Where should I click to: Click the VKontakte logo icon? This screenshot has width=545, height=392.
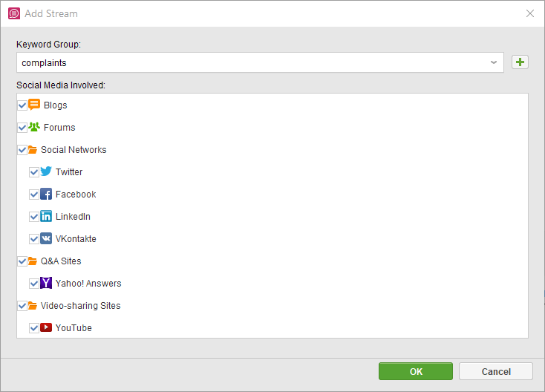pos(46,238)
